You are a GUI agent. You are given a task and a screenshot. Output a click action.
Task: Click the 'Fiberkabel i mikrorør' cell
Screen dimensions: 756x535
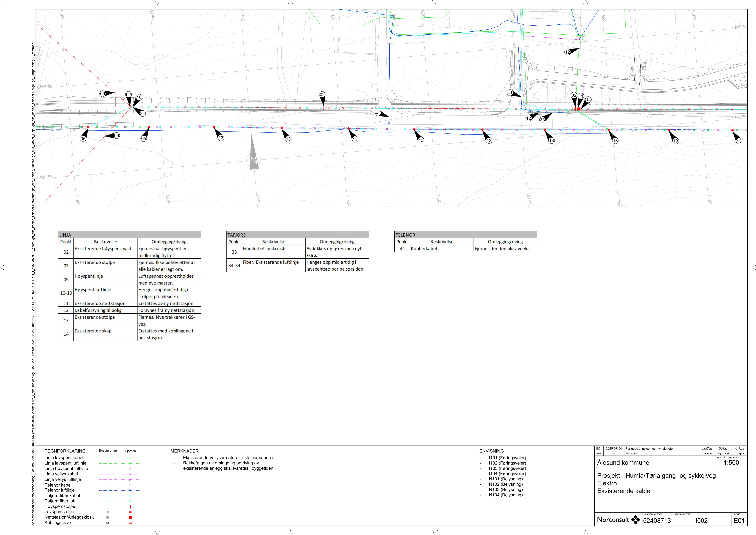(x=274, y=252)
